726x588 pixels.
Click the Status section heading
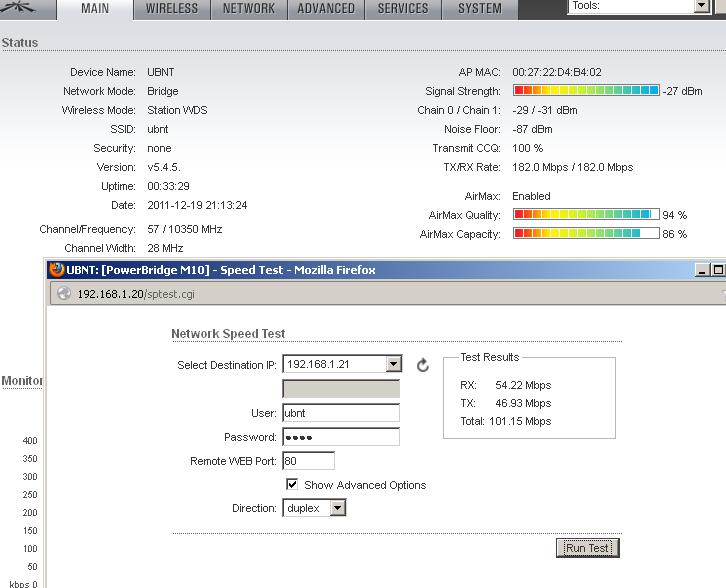20,43
